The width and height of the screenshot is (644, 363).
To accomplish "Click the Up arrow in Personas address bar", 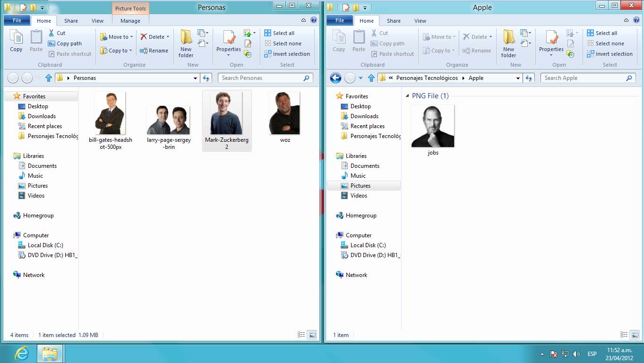I will (48, 78).
